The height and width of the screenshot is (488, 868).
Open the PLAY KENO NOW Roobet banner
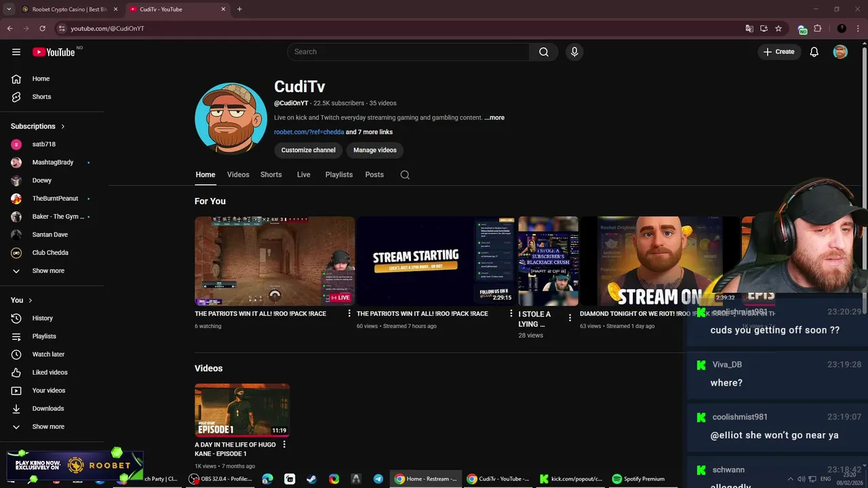(x=75, y=465)
